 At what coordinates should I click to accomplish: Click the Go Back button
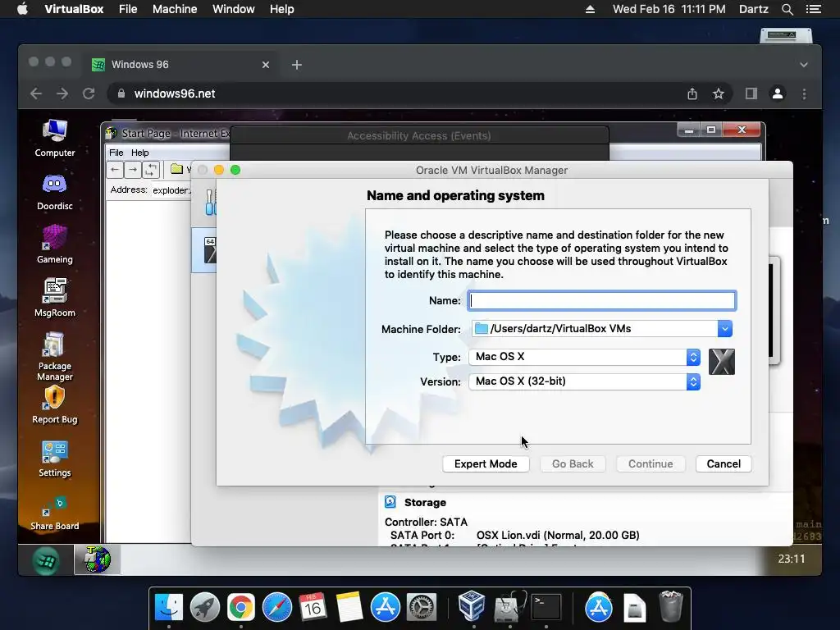pyautogui.click(x=573, y=464)
